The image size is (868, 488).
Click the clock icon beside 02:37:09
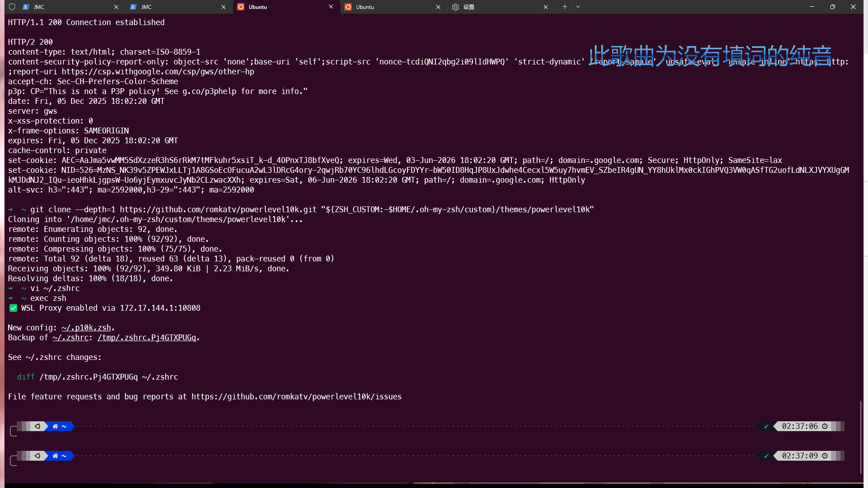(x=825, y=456)
